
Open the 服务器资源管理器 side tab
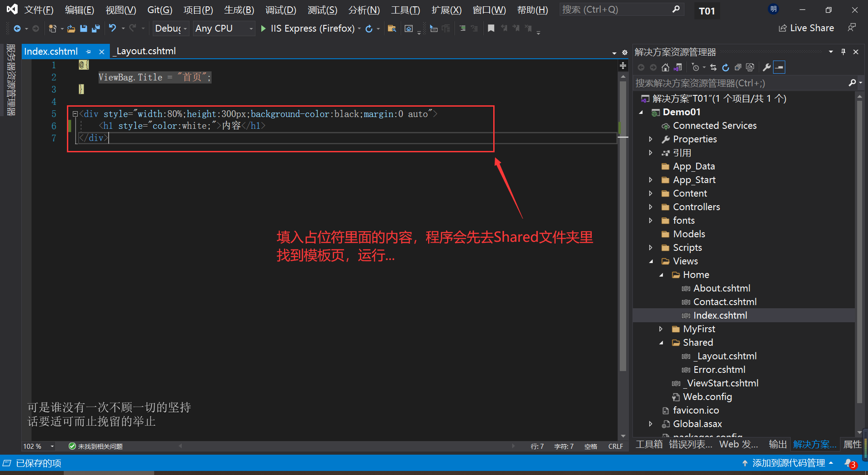(11, 80)
